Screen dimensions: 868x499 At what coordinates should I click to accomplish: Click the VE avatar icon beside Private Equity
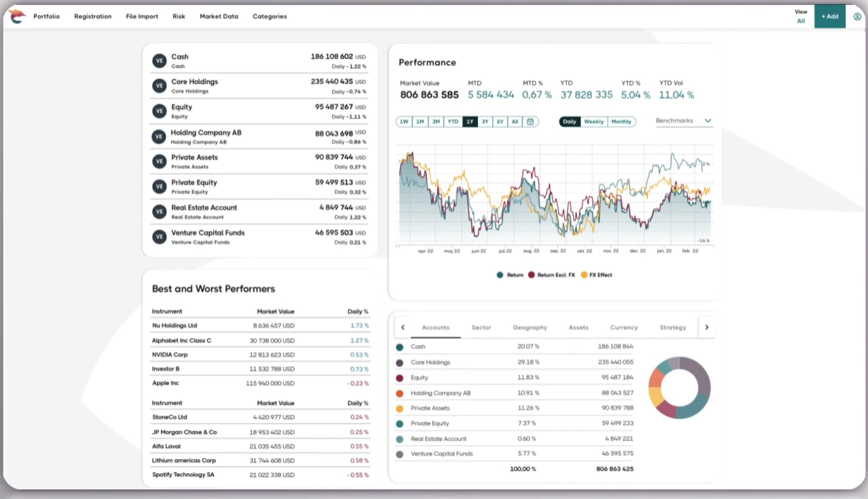coord(159,186)
